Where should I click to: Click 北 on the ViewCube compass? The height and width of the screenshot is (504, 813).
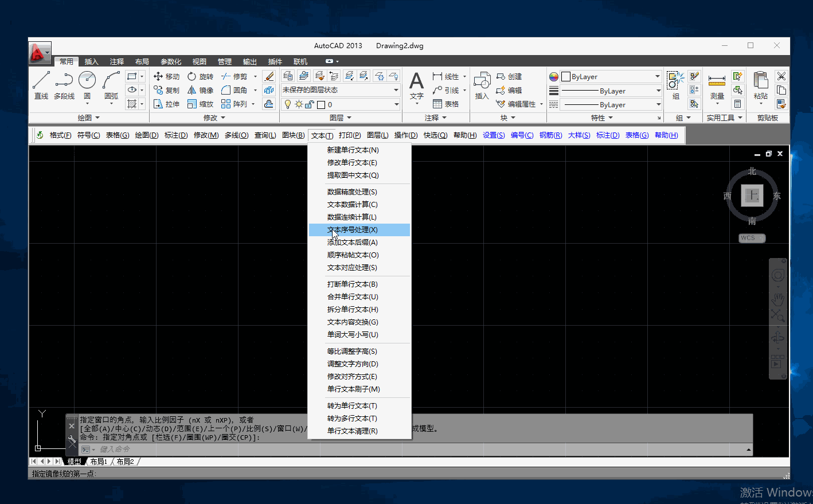click(752, 171)
